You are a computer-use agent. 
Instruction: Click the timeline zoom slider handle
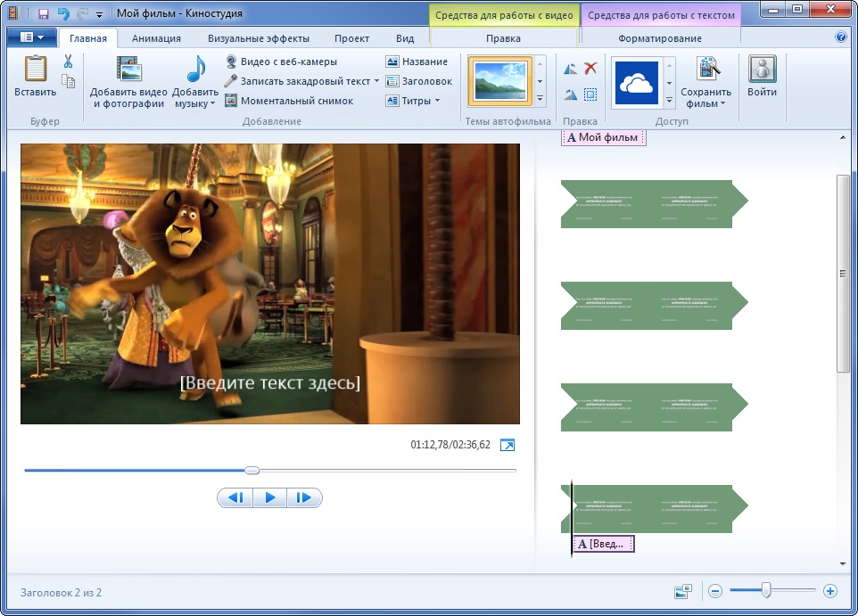pyautogui.click(x=765, y=590)
